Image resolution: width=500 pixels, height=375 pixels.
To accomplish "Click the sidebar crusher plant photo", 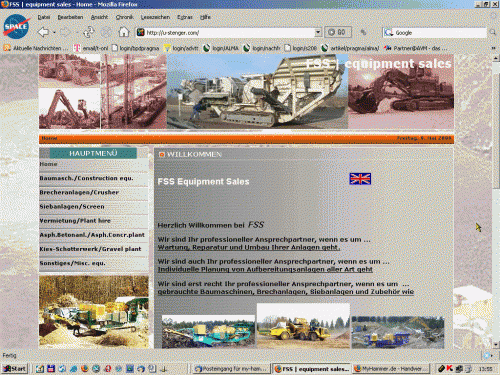I will (94, 312).
